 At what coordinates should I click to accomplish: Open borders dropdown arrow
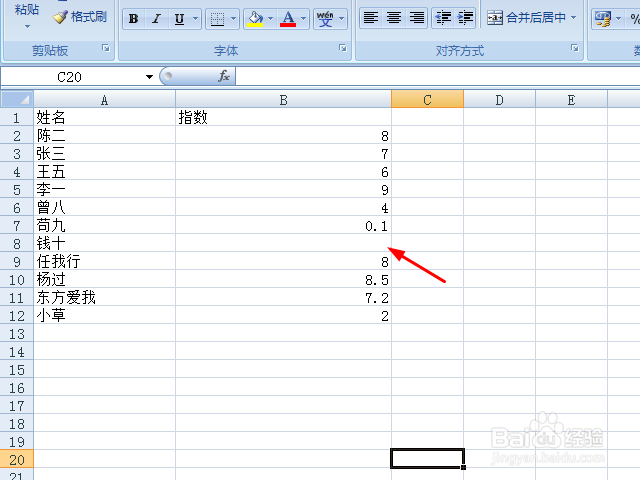[233, 19]
